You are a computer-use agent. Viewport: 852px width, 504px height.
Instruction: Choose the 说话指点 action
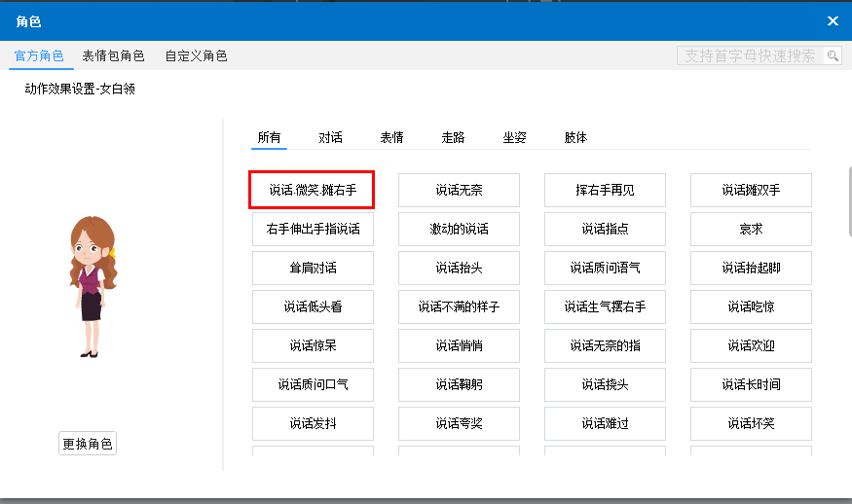(606, 230)
